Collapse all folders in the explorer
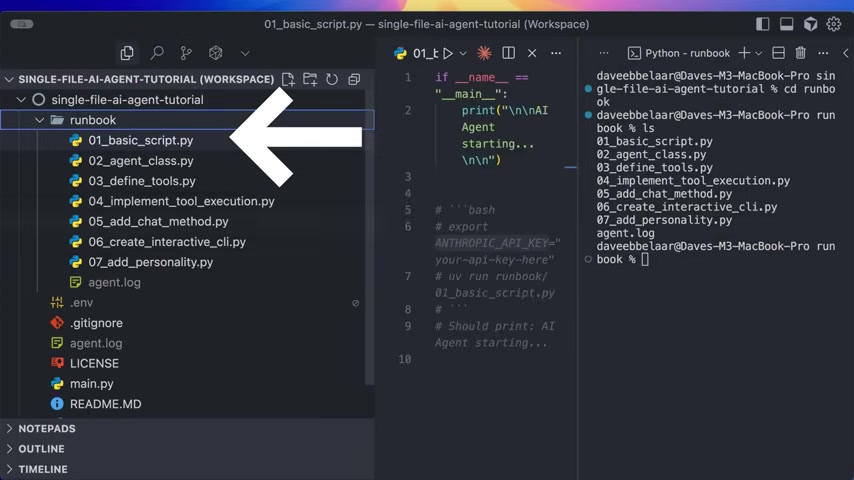This screenshot has height=480, width=854. [x=354, y=80]
